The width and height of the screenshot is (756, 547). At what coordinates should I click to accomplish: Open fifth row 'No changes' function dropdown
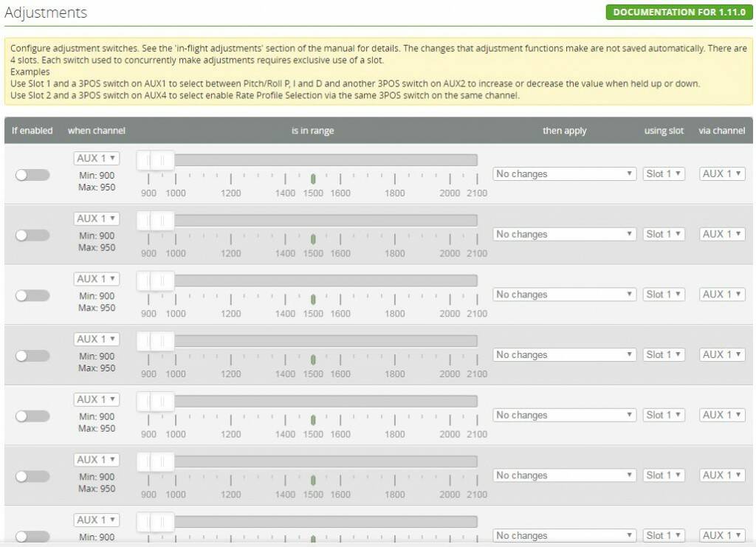point(564,414)
